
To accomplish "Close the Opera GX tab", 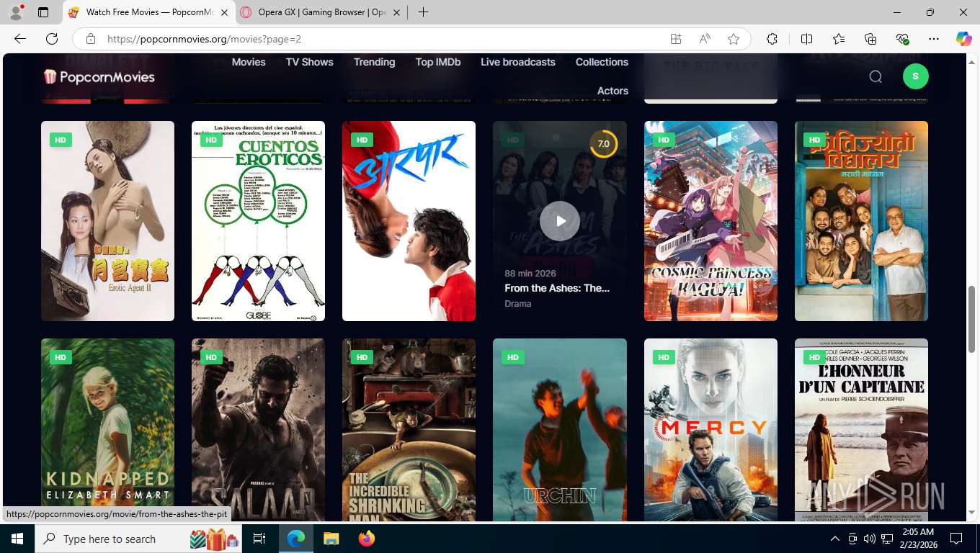I will pos(396,12).
